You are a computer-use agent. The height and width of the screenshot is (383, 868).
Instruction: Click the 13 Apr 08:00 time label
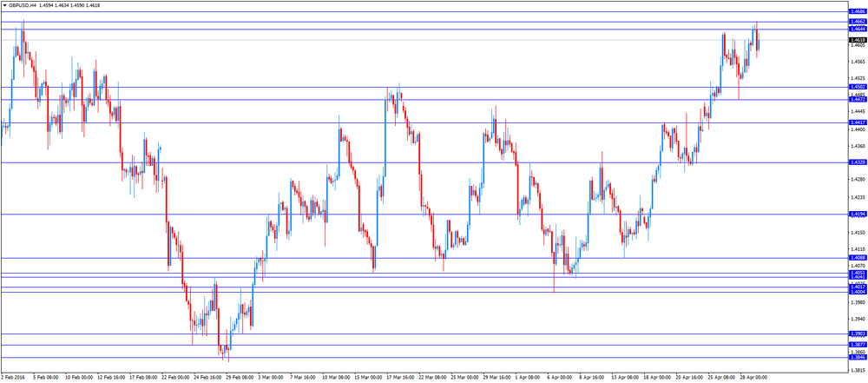626,378
